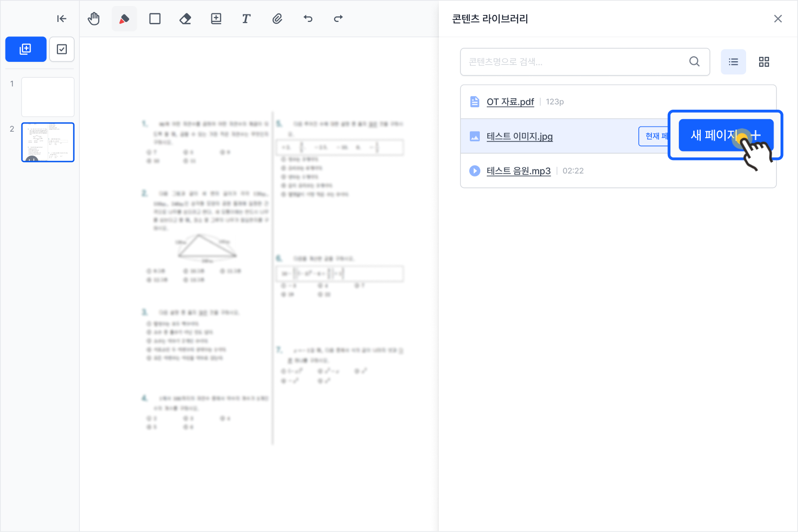Redo the last action
This screenshot has width=798, height=532.
(x=338, y=19)
